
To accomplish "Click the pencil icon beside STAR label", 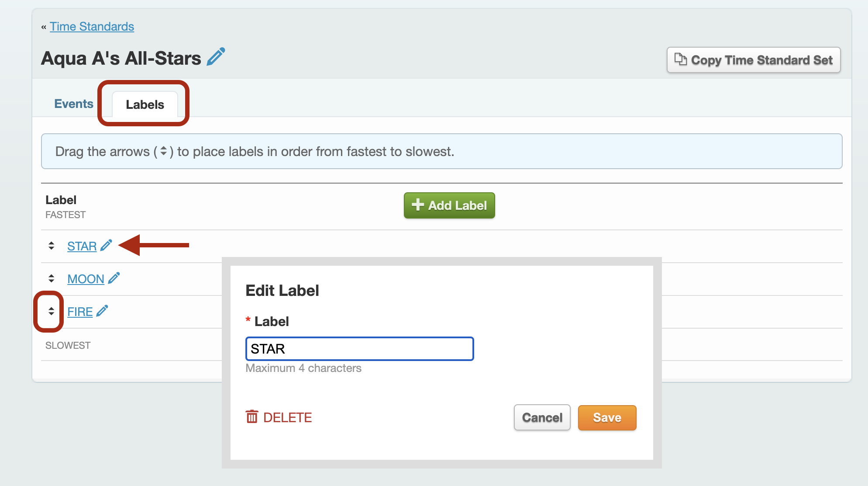I will coord(106,245).
